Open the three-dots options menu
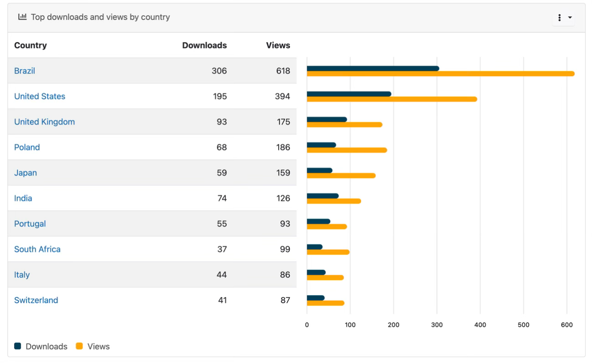592x364 pixels. pyautogui.click(x=563, y=18)
